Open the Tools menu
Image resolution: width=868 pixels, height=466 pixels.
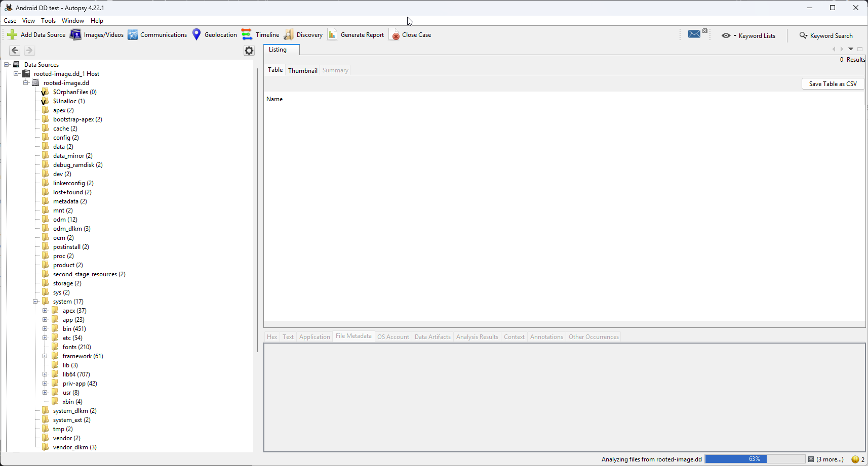tap(48, 21)
